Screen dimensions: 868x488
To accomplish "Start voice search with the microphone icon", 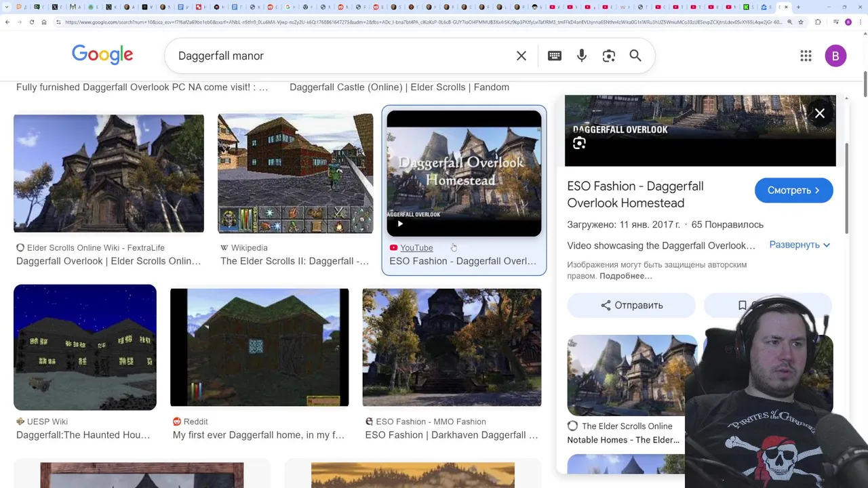I will point(582,56).
